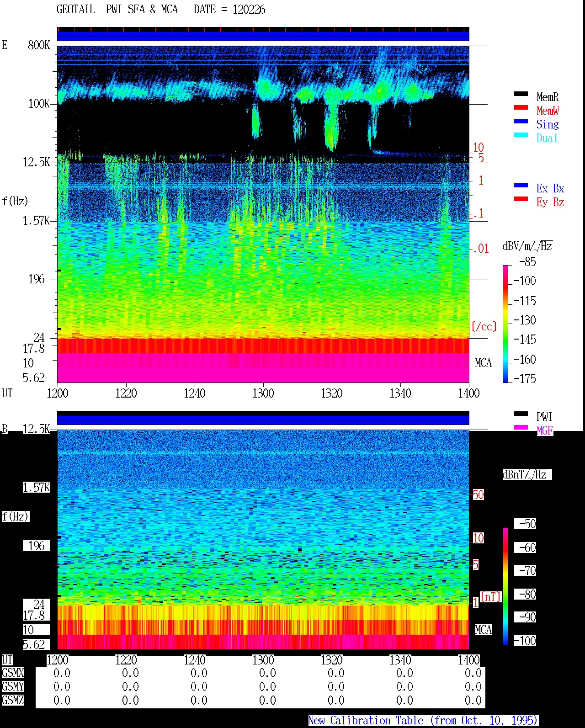
Task: Click the DATE = 120226 text
Action: (229, 10)
